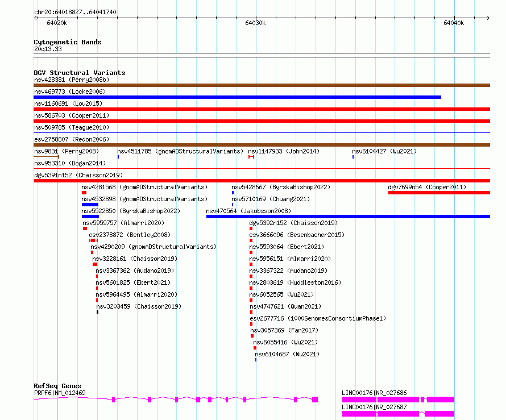Click the nsv470564 (Jakobsson2008) blue bar
Screen dimensions: 506x420
tap(348, 217)
